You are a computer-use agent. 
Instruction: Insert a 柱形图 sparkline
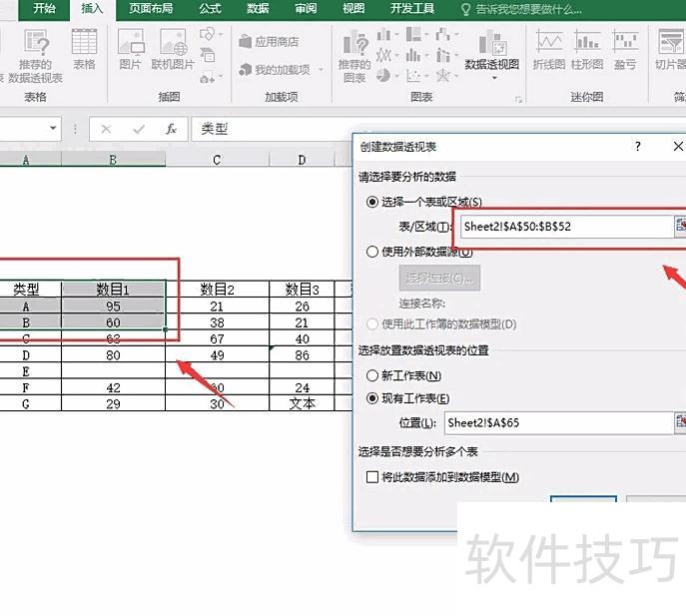[587, 50]
